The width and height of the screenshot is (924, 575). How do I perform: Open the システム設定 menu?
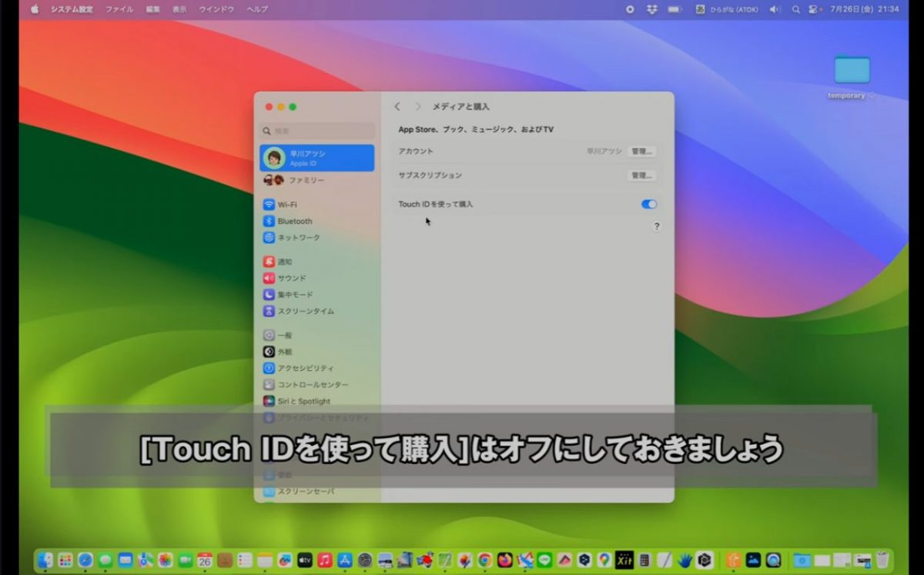click(73, 9)
